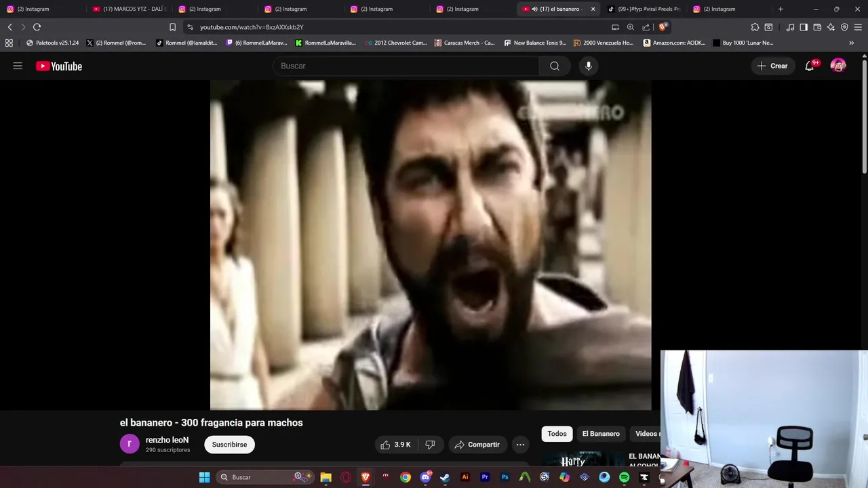Click the page vertical scrollbar
The image size is (868, 488).
(x=865, y=115)
